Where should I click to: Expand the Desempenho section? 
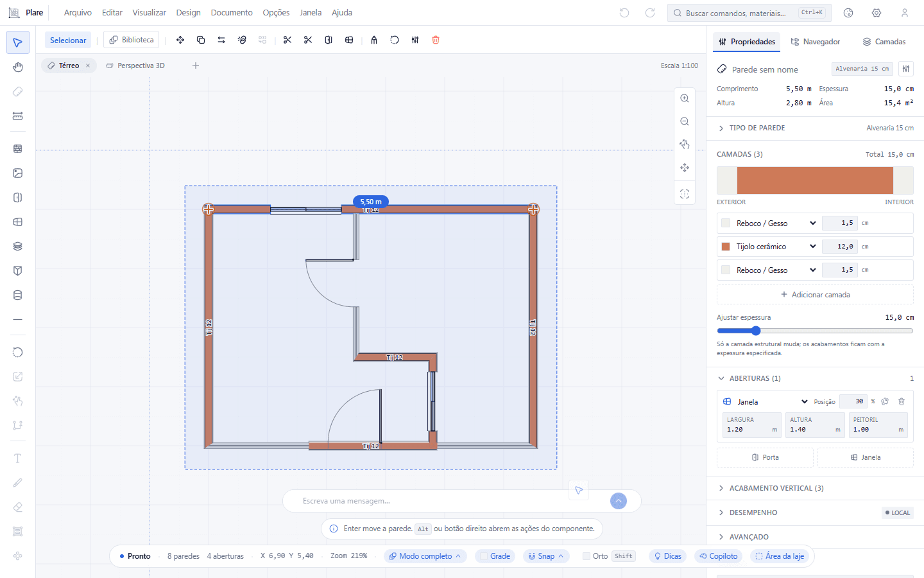point(815,512)
